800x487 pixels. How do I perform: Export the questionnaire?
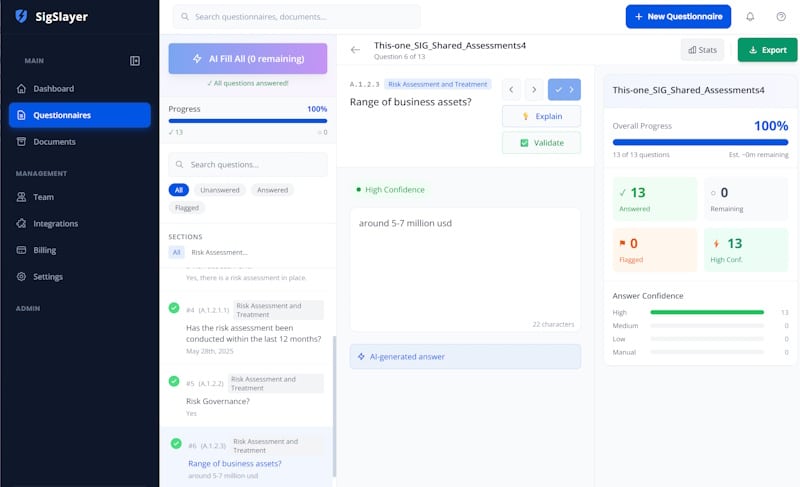click(767, 50)
